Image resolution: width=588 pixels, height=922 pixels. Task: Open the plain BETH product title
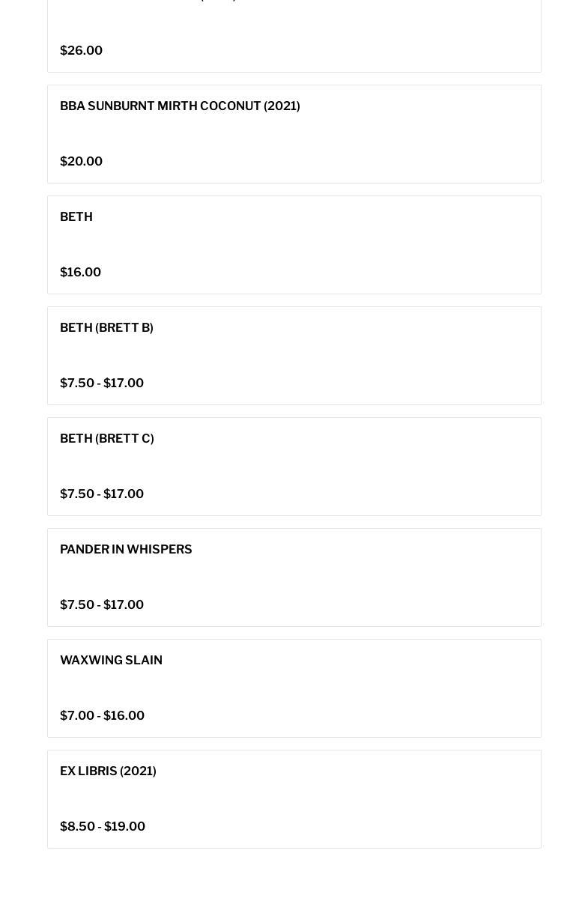pyautogui.click(x=76, y=217)
